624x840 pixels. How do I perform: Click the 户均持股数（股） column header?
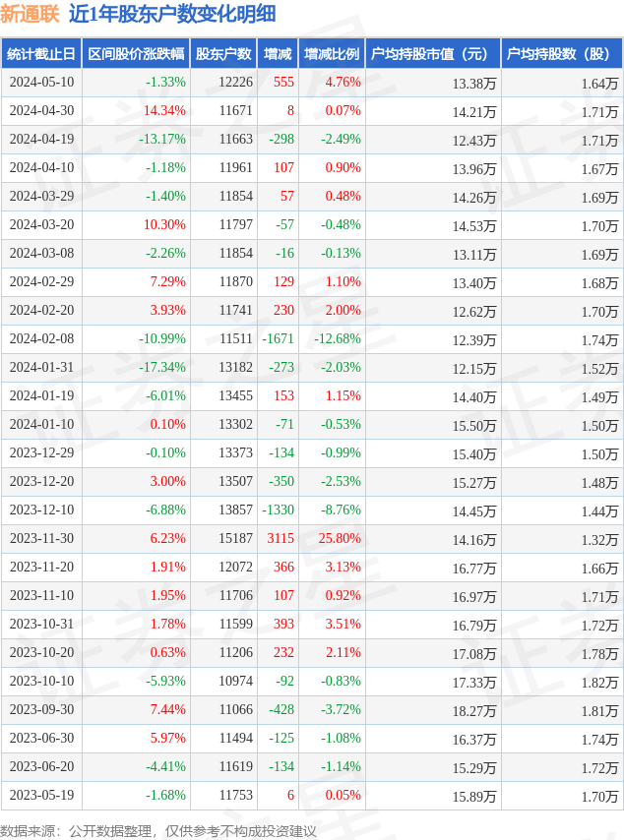click(x=561, y=54)
